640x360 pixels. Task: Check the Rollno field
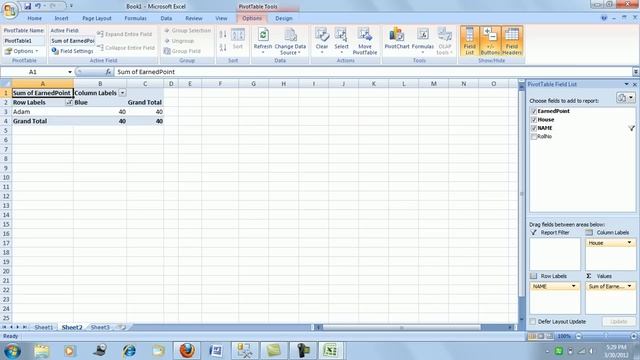[x=534, y=137]
